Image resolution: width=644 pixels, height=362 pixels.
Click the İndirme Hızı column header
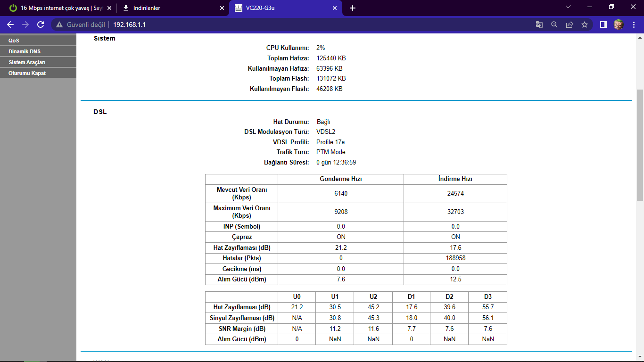coord(455,179)
